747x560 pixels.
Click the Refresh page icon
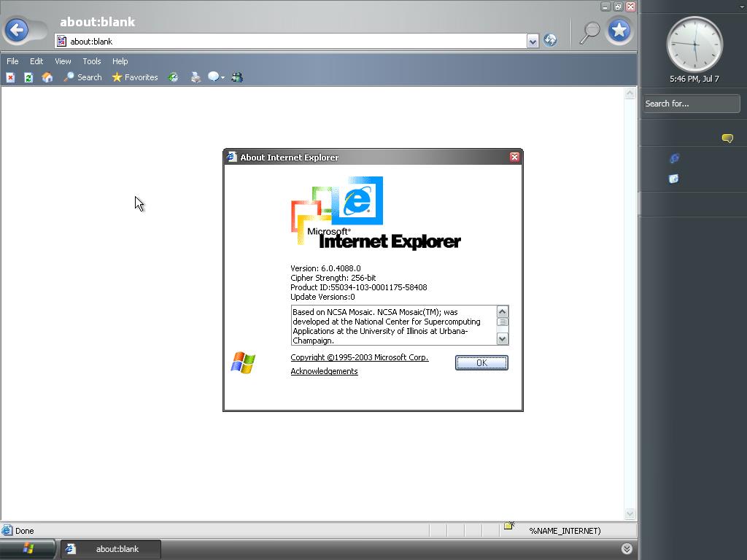pos(28,77)
